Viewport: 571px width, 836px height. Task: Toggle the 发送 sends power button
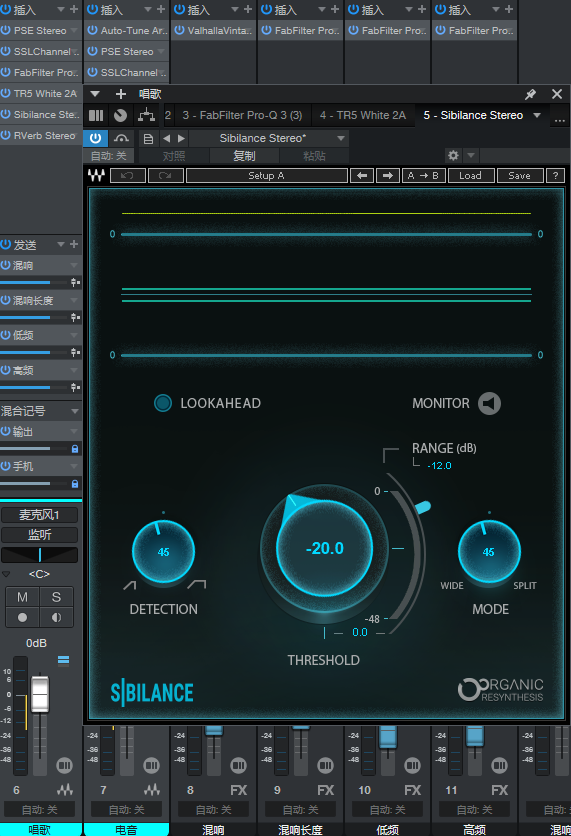(x=6, y=245)
